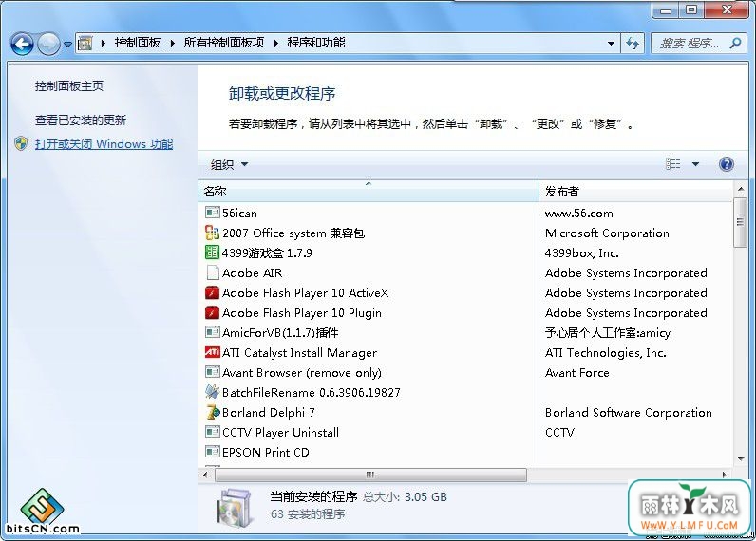This screenshot has height=541, width=756.
Task: Select the EPSON Print CD icon
Action: point(212,452)
